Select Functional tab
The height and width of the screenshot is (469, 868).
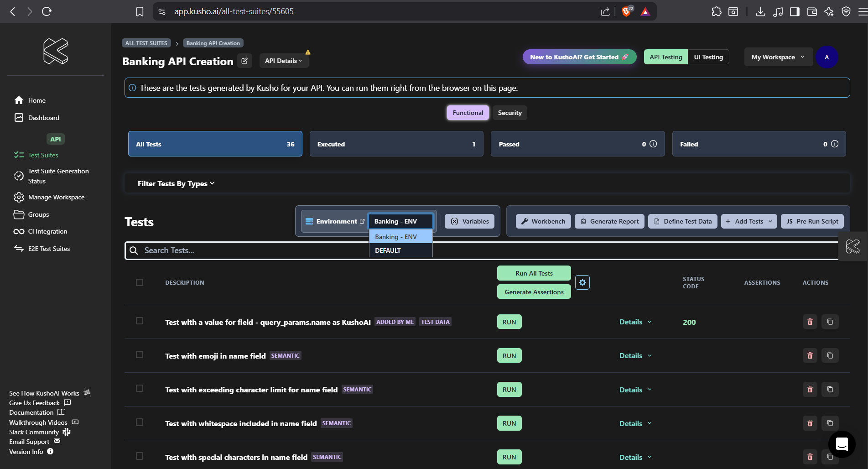[468, 113]
